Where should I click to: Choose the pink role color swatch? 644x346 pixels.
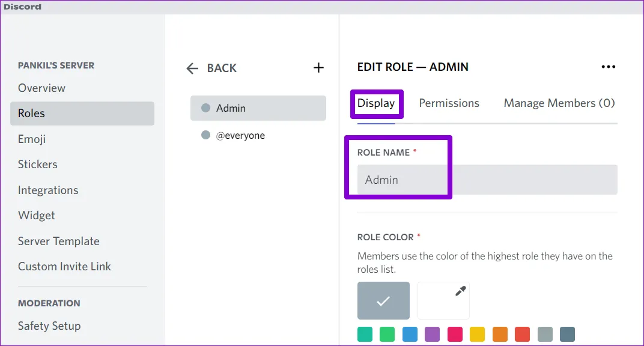click(455, 334)
